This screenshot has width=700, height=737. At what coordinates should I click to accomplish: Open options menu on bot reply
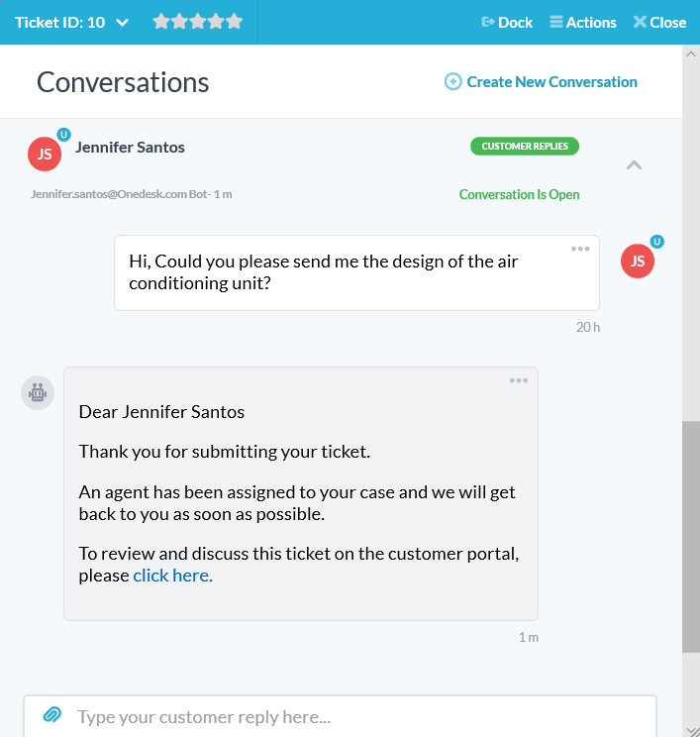pos(519,380)
